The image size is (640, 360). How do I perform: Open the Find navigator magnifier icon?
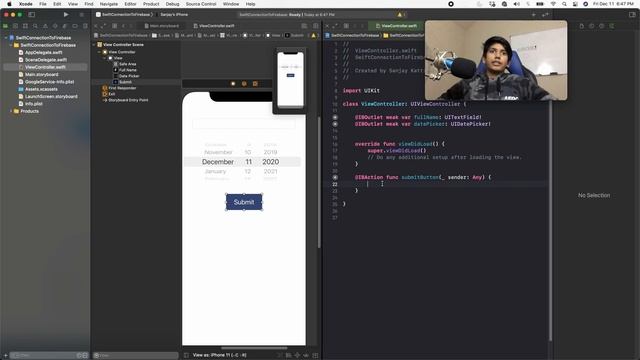click(36, 26)
